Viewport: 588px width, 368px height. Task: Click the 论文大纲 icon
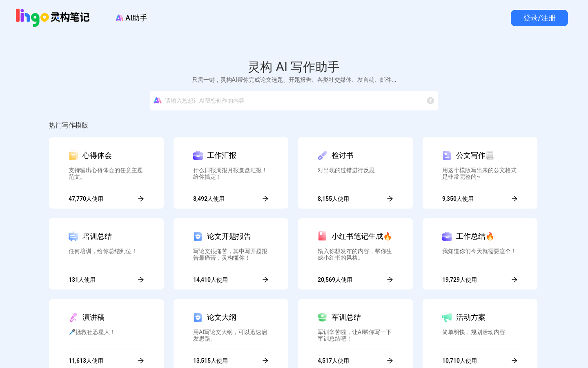click(x=198, y=317)
